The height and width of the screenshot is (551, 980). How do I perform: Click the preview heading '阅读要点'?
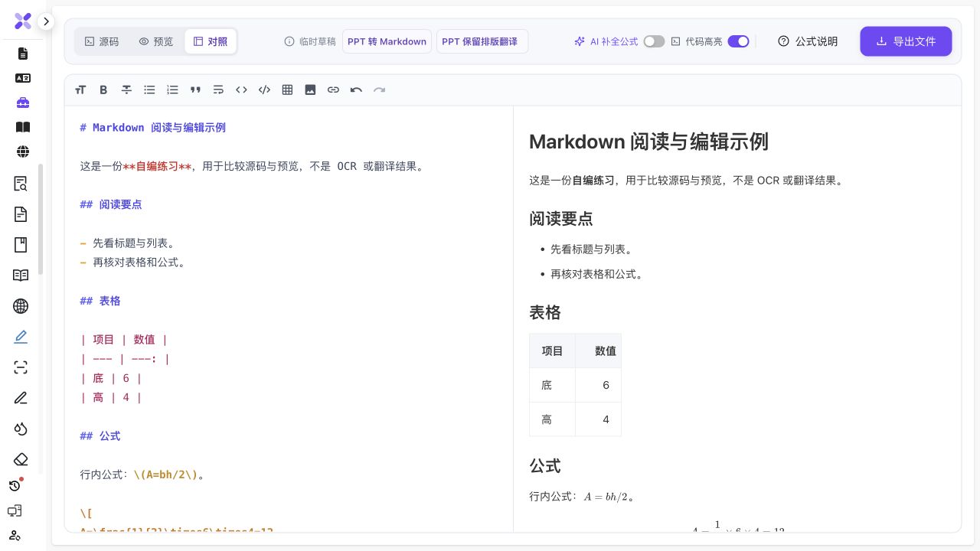(561, 218)
